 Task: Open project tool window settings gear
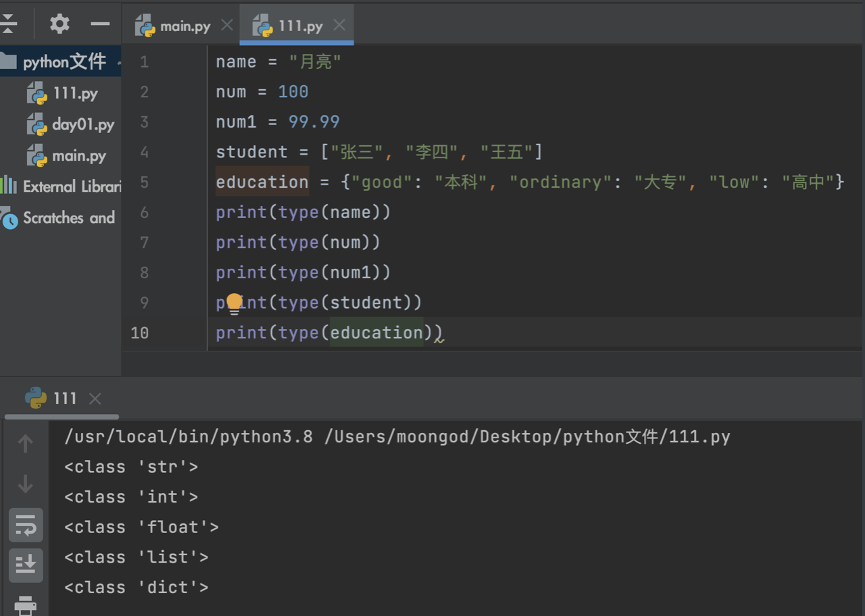click(59, 24)
